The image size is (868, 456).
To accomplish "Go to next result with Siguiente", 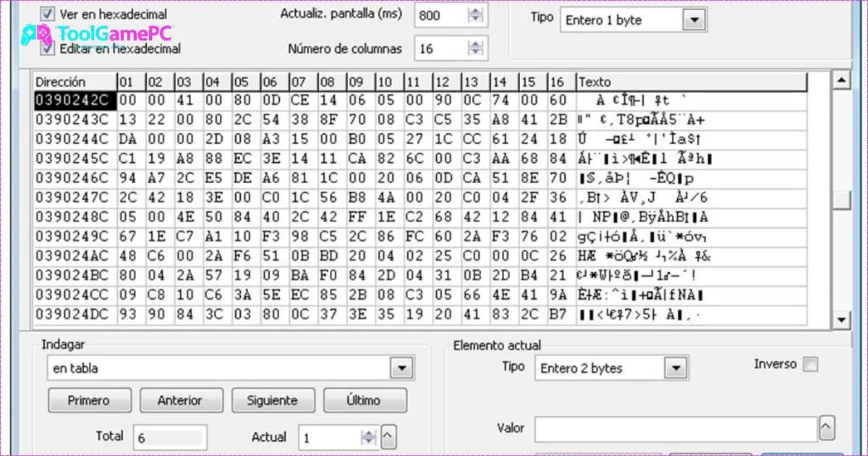I will tap(272, 400).
